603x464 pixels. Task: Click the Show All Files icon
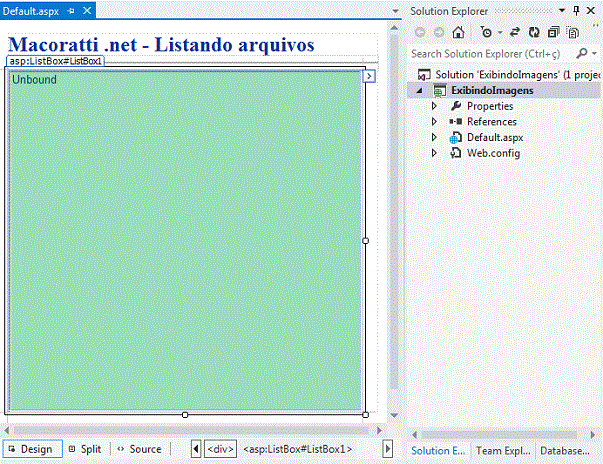[572, 32]
